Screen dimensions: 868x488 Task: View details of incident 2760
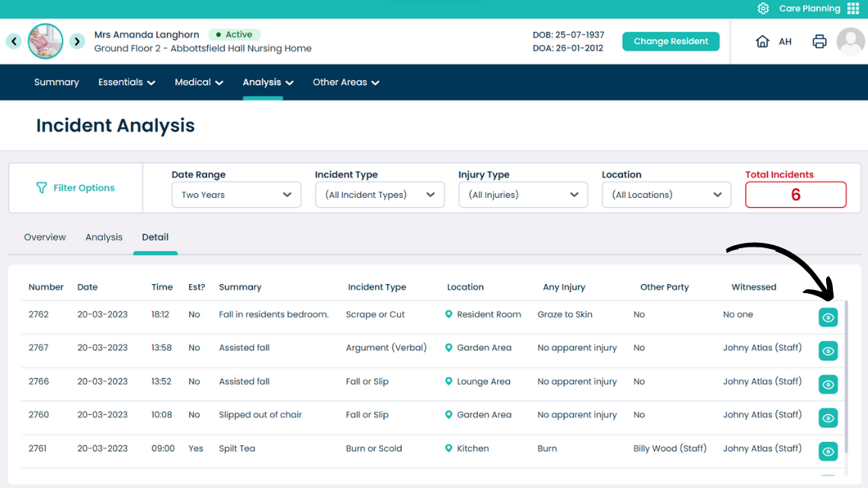click(828, 418)
